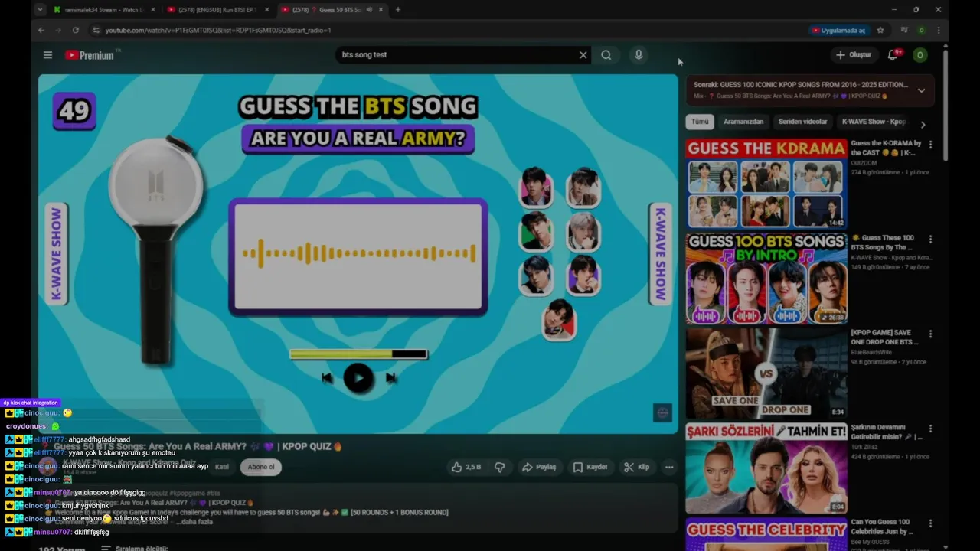Open a new browser tab
This screenshot has width=980, height=551.
397,9
